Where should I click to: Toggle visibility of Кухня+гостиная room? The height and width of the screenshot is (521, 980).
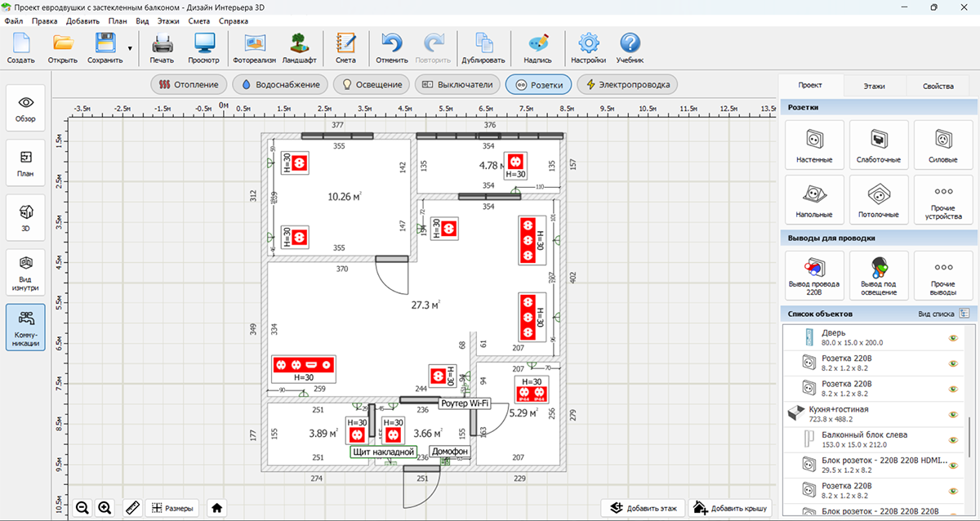pos(952,412)
